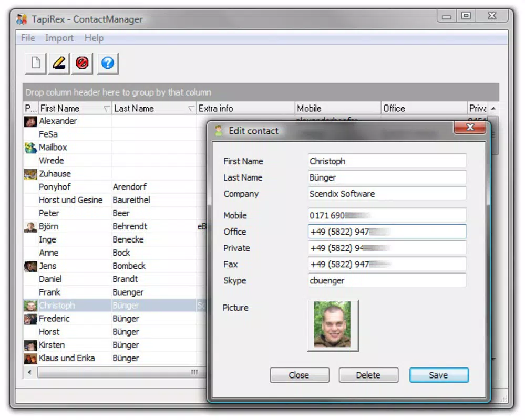
Task: Click the TapiRex app icon in title bar
Action: pos(22,19)
